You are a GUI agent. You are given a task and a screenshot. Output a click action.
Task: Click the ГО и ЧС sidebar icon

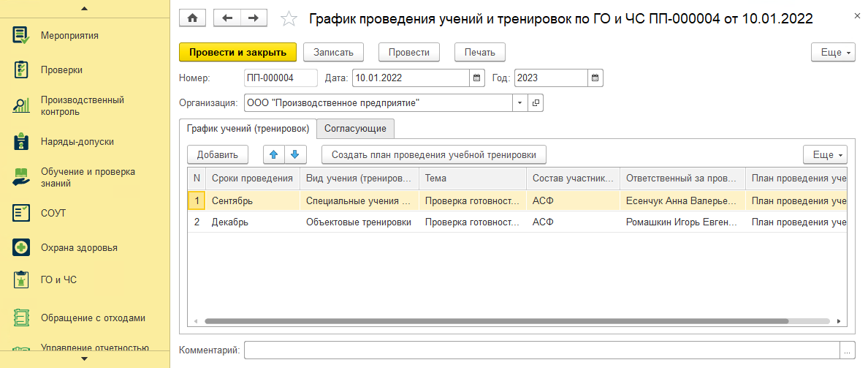(x=21, y=279)
